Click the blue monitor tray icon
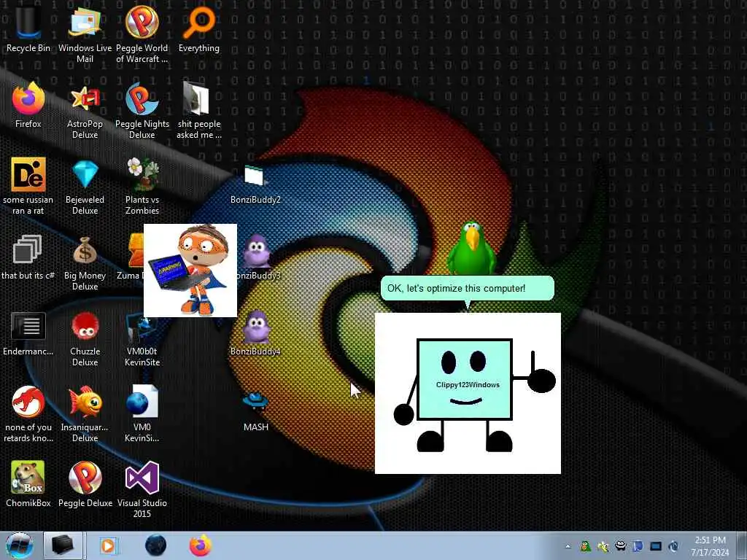This screenshot has height=560, width=747. [x=656, y=546]
